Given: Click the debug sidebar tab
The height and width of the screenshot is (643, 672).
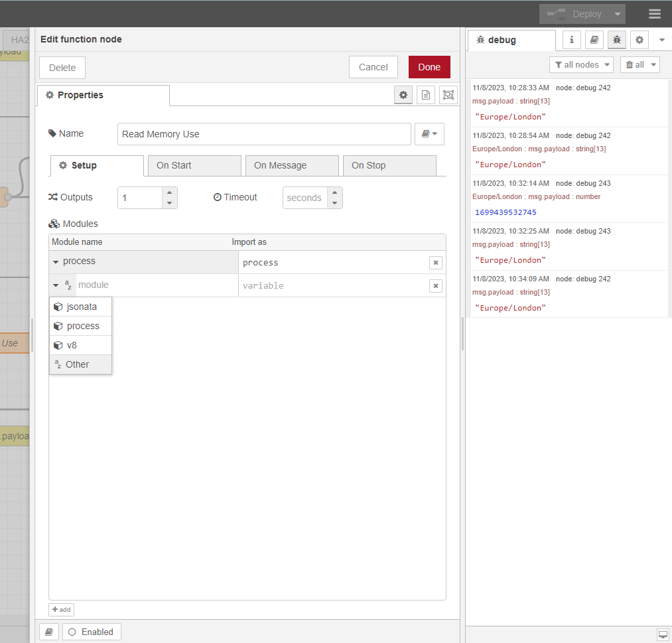Looking at the screenshot, I should tap(511, 40).
